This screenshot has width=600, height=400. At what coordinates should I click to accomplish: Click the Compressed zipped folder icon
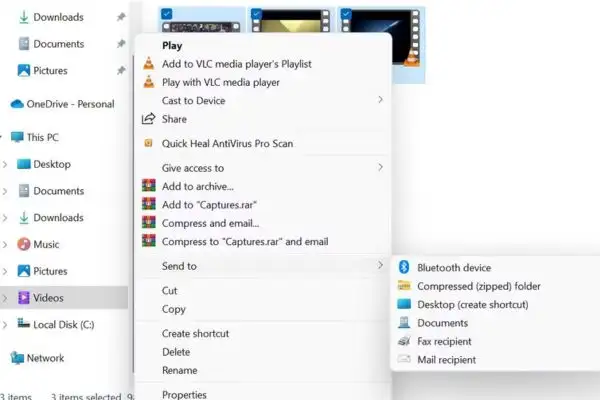[404, 286]
